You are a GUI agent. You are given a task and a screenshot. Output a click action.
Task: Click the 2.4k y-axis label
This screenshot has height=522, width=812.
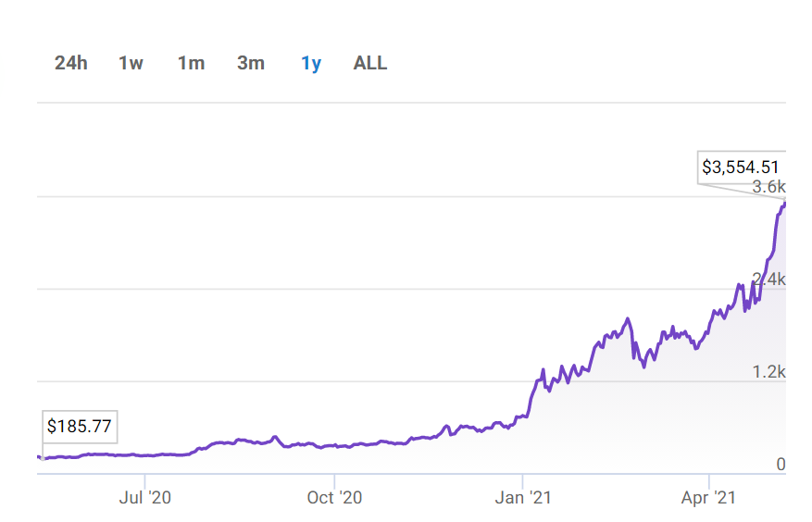[768, 280]
